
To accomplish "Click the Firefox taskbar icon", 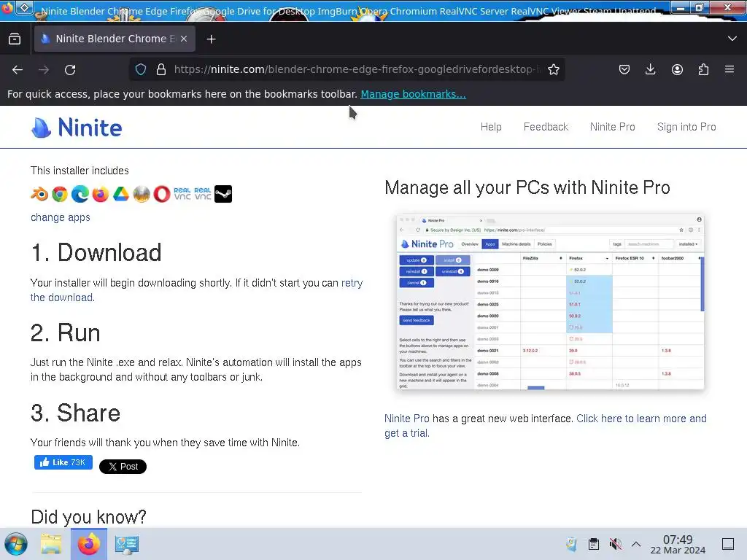I will tap(89, 544).
